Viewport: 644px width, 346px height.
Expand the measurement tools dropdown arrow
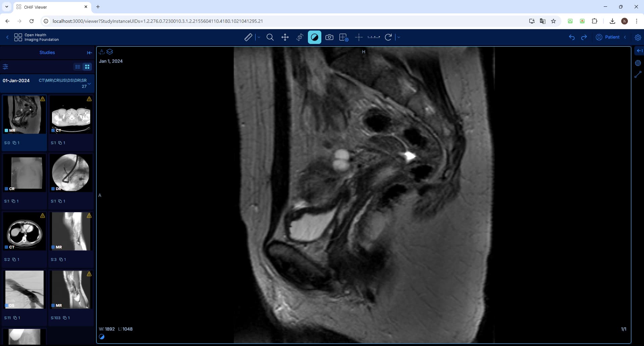[x=259, y=37]
